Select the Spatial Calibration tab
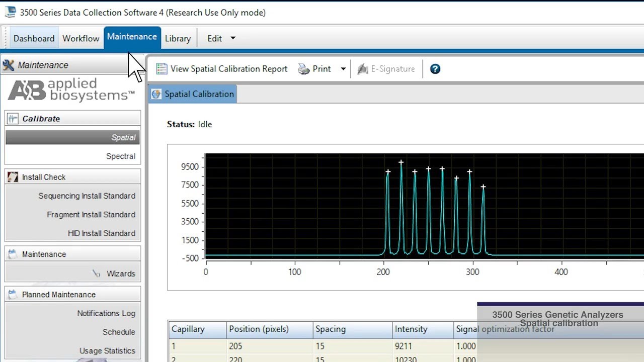 (x=193, y=94)
